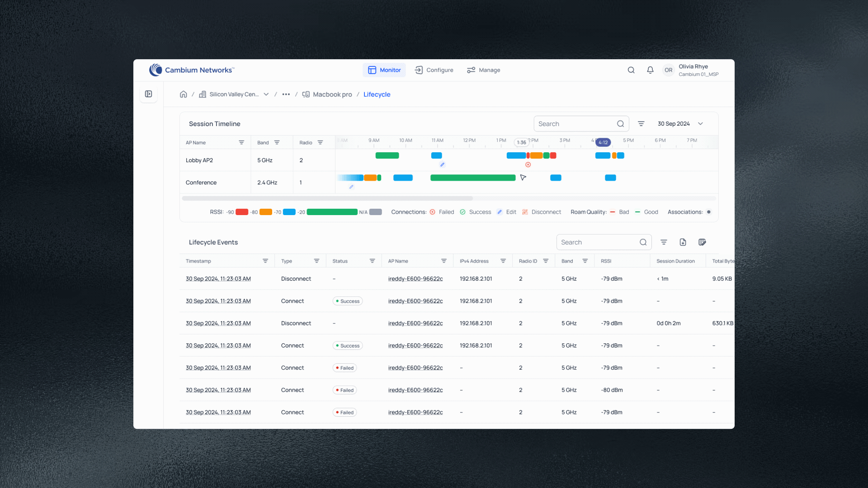
Task: Click the timeline horizontal scrollbar
Action: click(x=327, y=198)
